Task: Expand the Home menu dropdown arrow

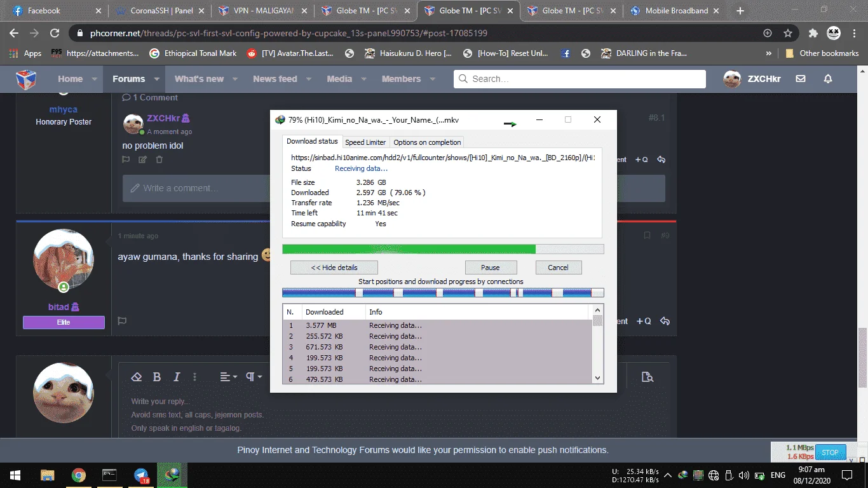Action: click(x=94, y=79)
